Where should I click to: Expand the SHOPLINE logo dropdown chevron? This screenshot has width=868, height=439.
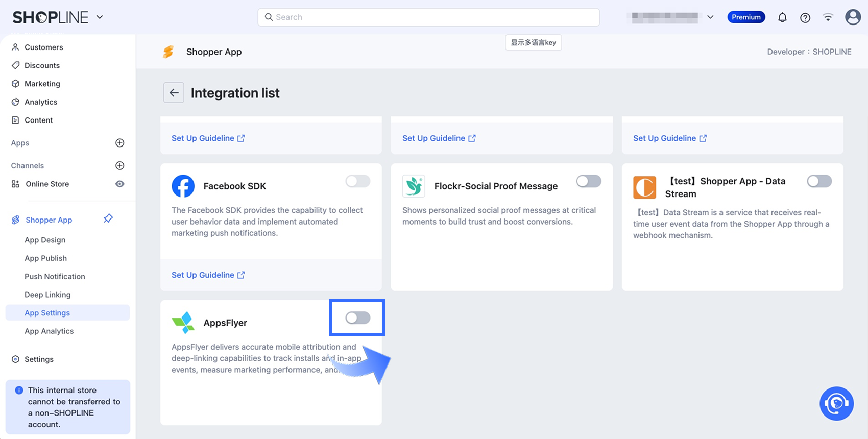point(100,17)
